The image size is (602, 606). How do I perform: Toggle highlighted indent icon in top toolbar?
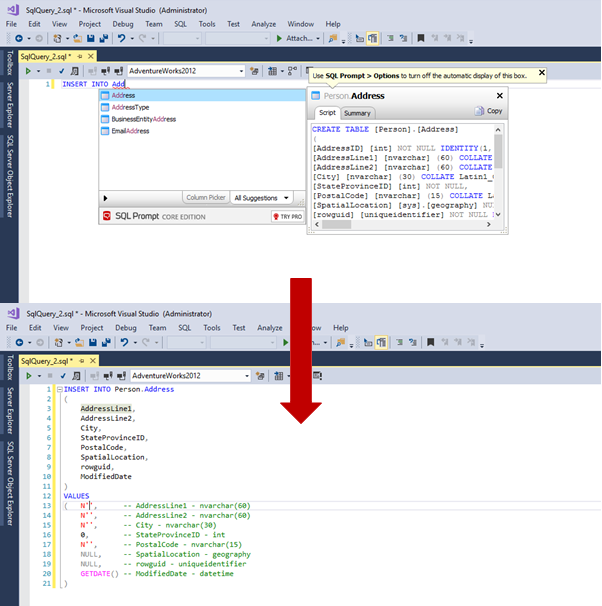pos(372,38)
